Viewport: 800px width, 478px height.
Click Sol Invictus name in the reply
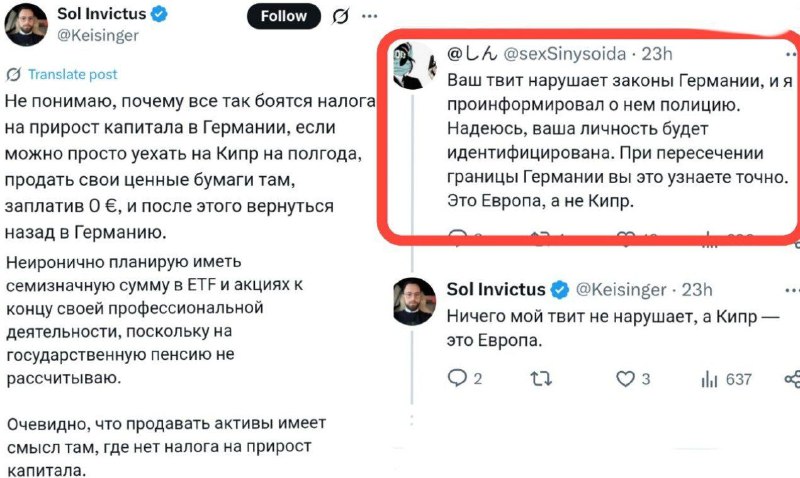click(x=496, y=290)
